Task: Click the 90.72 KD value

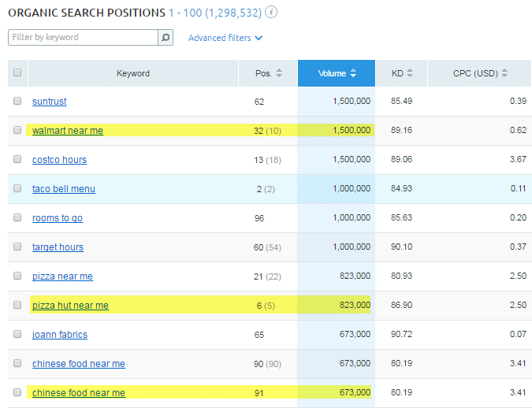Action: point(401,335)
